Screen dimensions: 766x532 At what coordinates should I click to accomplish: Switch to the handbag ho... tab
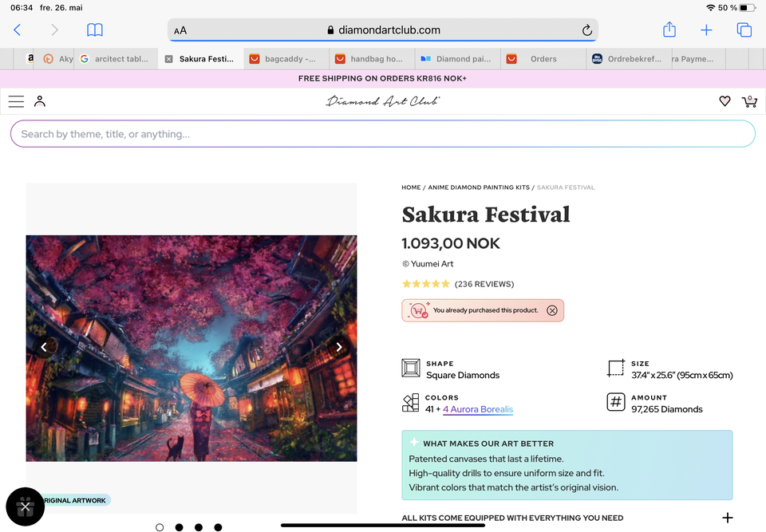tap(372, 59)
